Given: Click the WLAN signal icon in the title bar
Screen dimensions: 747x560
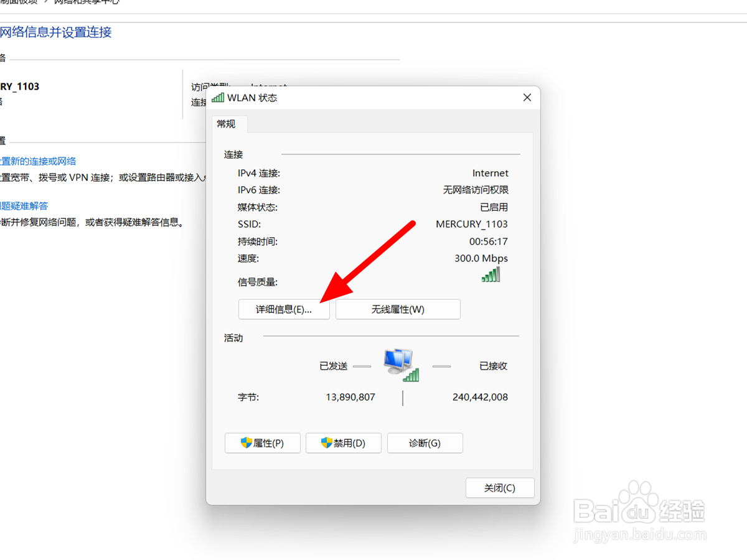Looking at the screenshot, I should [x=218, y=97].
